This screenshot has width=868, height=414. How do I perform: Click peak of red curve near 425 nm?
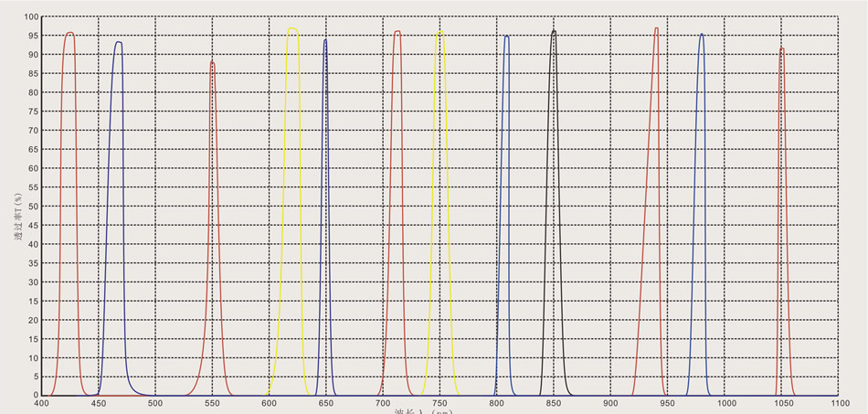pyautogui.click(x=69, y=34)
